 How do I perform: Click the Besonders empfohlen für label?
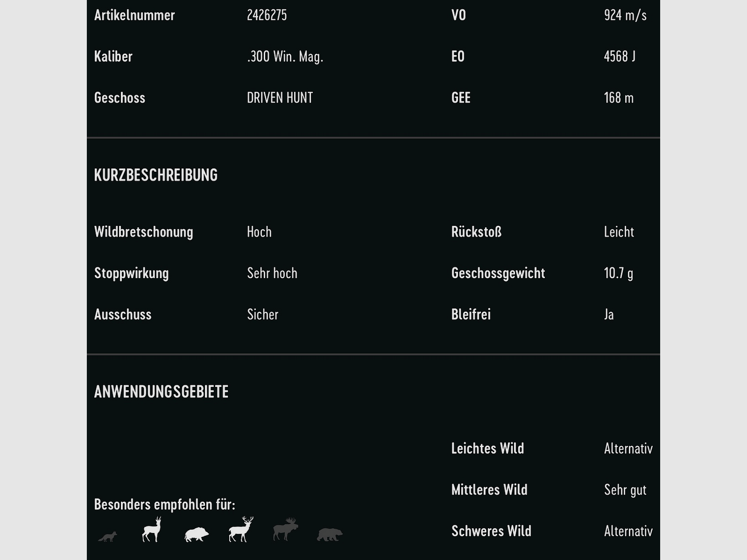tap(165, 504)
